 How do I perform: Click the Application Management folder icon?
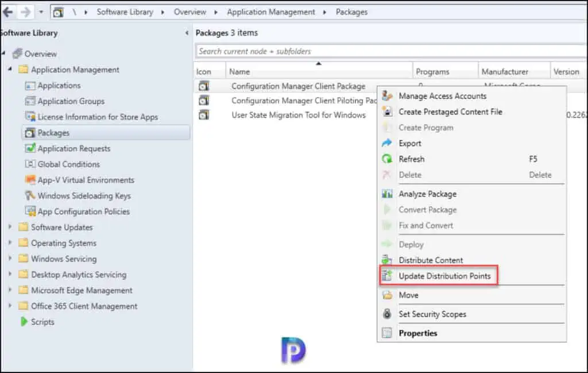tap(23, 70)
